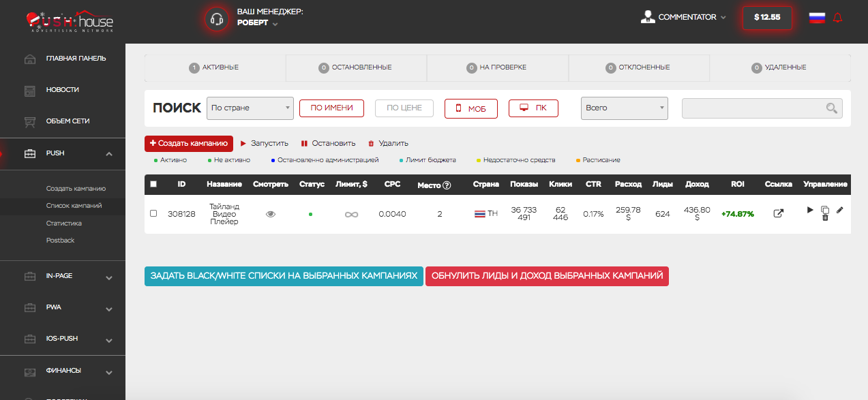This screenshot has height=400, width=868.
Task: Switch to the Остановленные tab
Action: click(356, 67)
